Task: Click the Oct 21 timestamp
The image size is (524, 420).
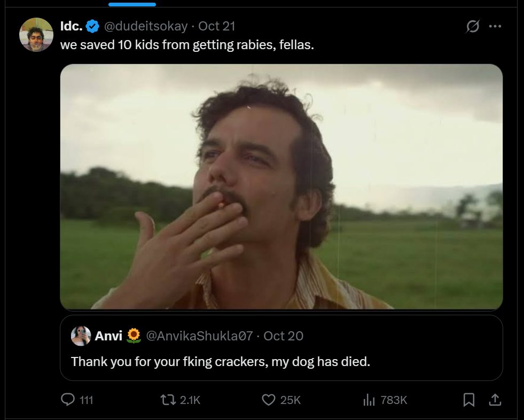Action: [216, 26]
